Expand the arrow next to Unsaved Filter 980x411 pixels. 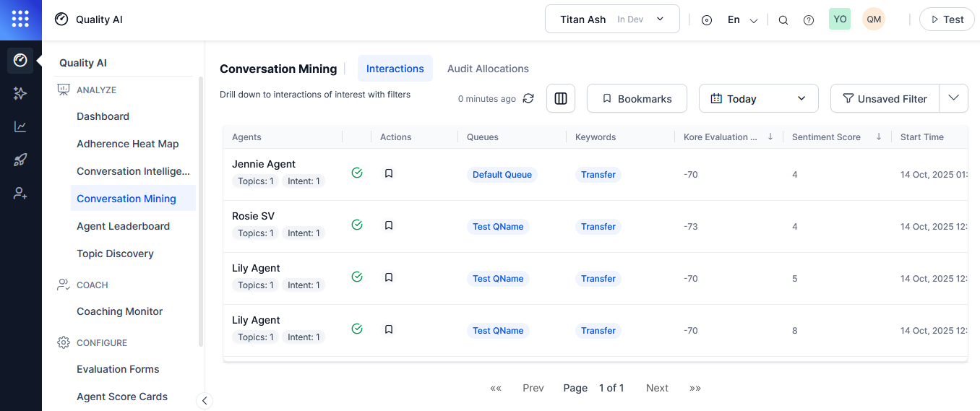[x=953, y=98]
